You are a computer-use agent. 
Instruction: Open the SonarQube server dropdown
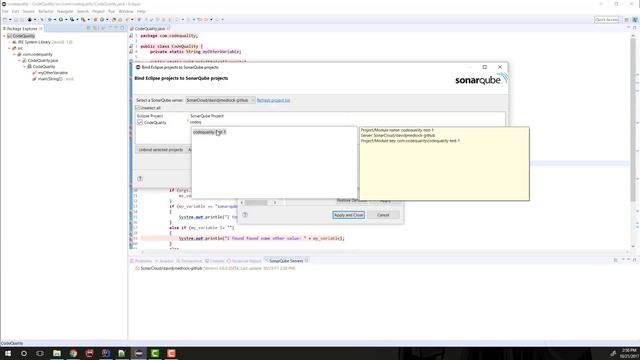tap(220, 100)
